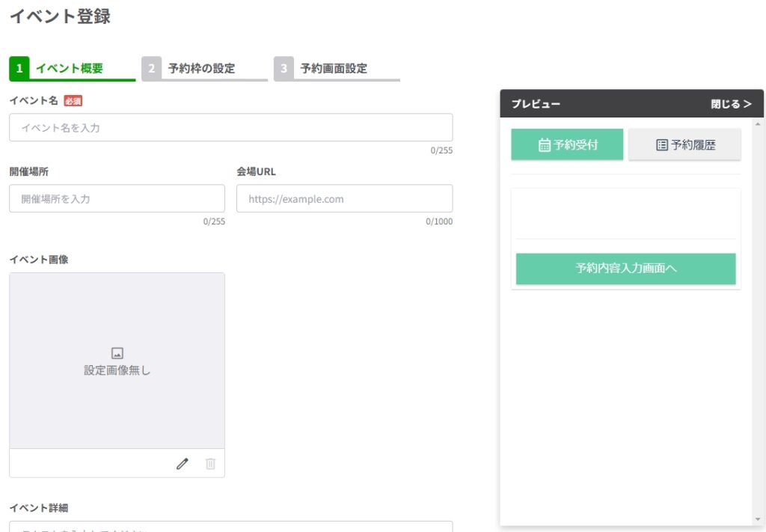
Task: Switch to the 予約枠の設定 tab
Action: point(201,69)
